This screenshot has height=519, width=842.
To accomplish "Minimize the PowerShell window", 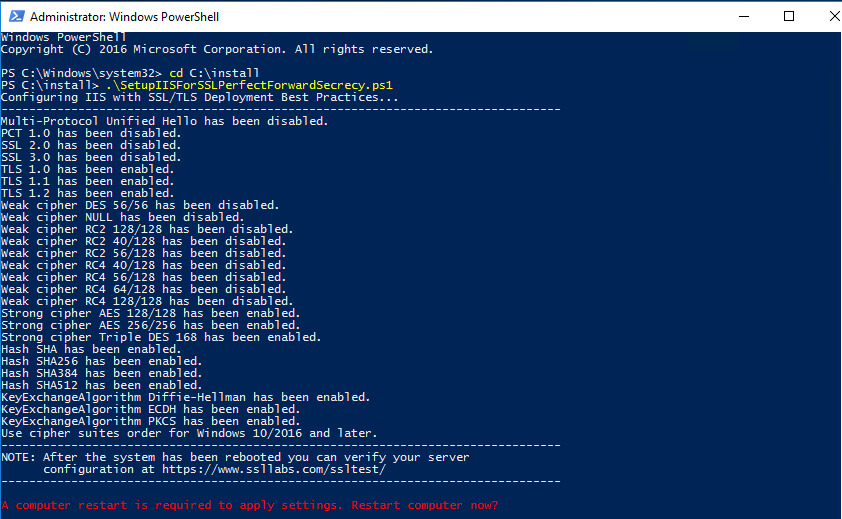I will 744,16.
